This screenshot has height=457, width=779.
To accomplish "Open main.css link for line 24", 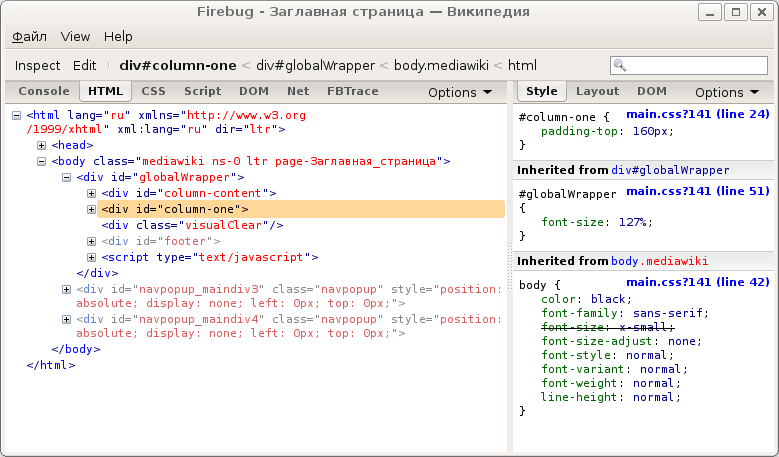I will pos(697,115).
